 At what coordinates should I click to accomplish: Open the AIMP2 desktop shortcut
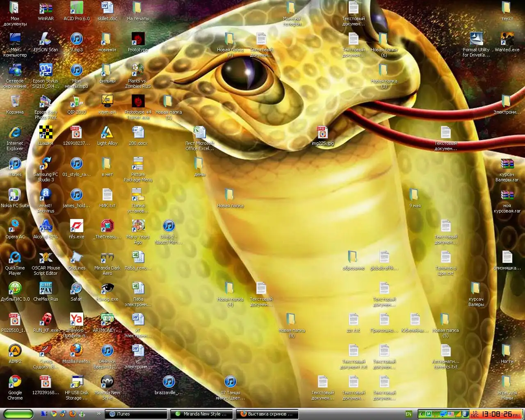(x=15, y=351)
